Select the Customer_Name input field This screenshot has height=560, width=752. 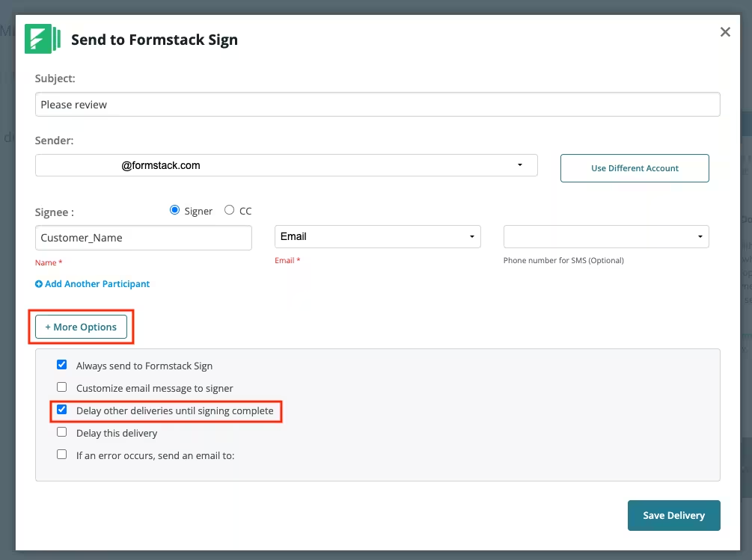pos(142,236)
